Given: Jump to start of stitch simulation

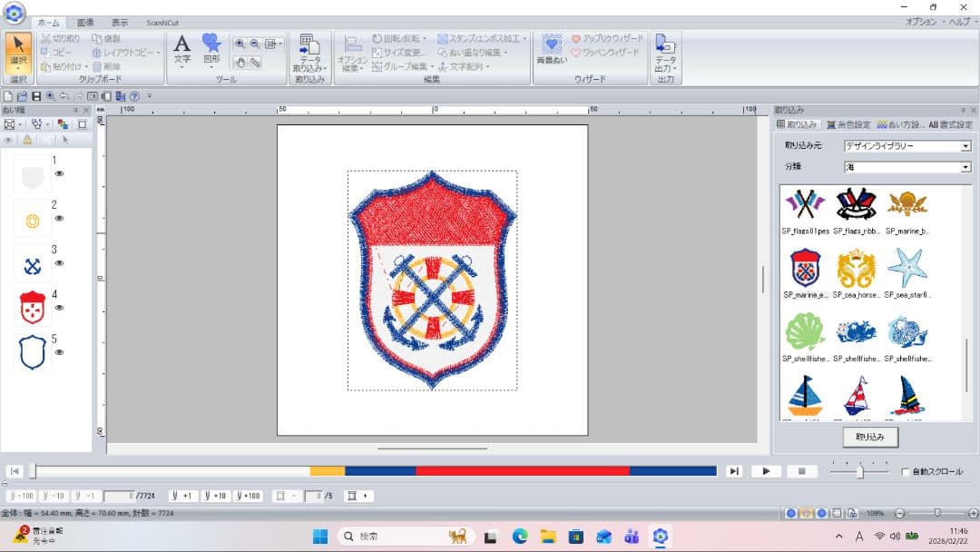Looking at the screenshot, I should 15,471.
